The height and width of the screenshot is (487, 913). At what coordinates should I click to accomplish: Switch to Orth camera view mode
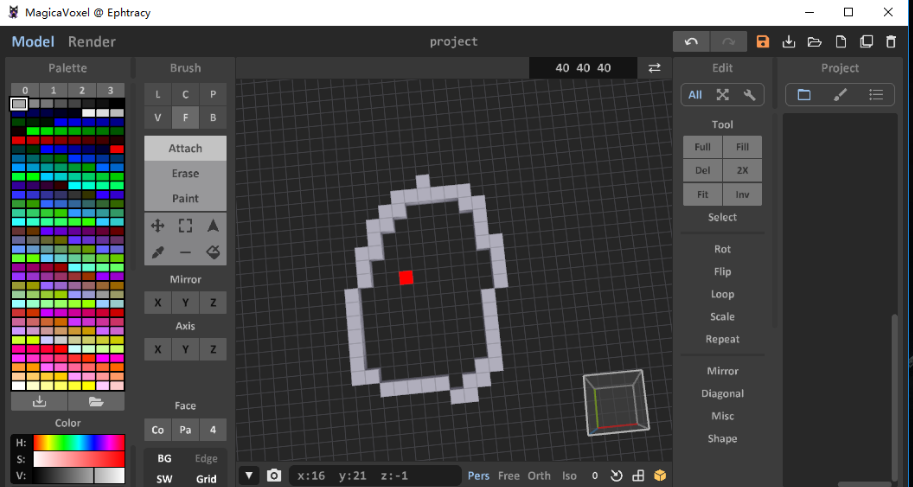pyautogui.click(x=539, y=476)
